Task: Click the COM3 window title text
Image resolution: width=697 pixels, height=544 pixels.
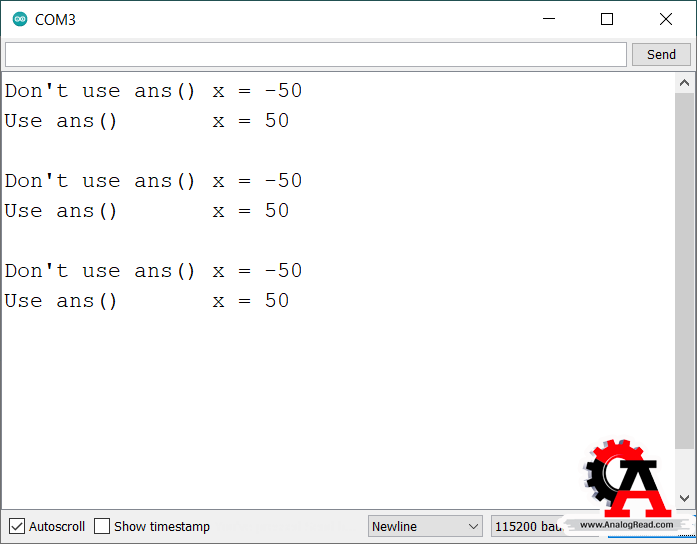Action: click(55, 20)
